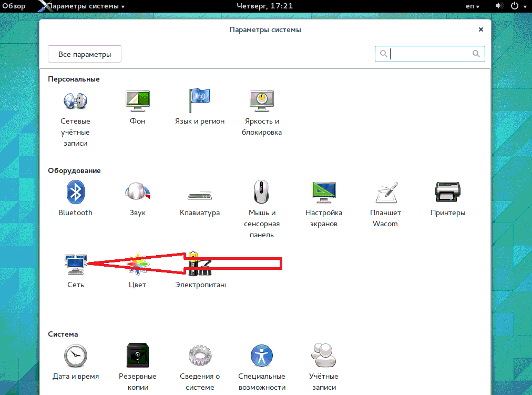The height and width of the screenshot is (395, 532).
Task: Open the Фон background settings
Action: pos(137,102)
